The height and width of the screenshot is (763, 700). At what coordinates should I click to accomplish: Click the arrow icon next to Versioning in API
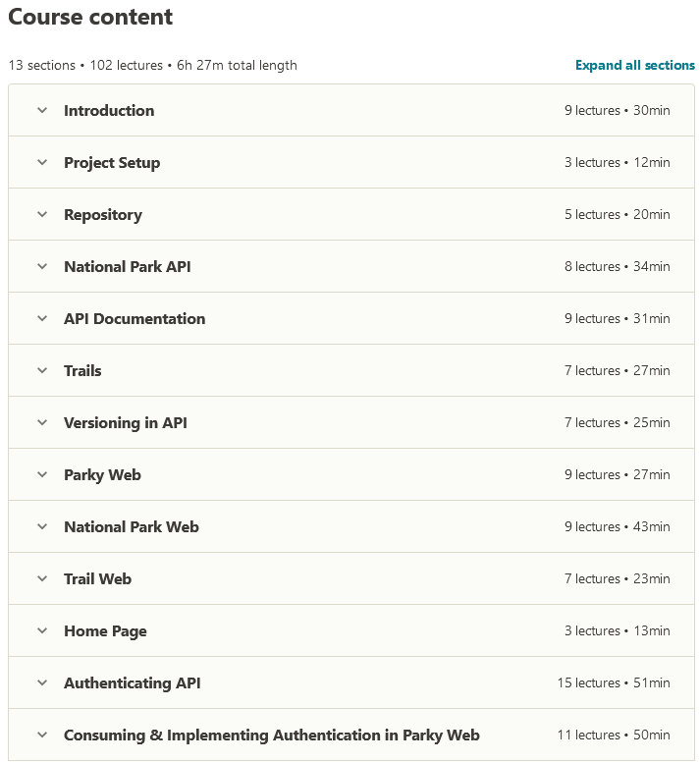[x=42, y=423]
